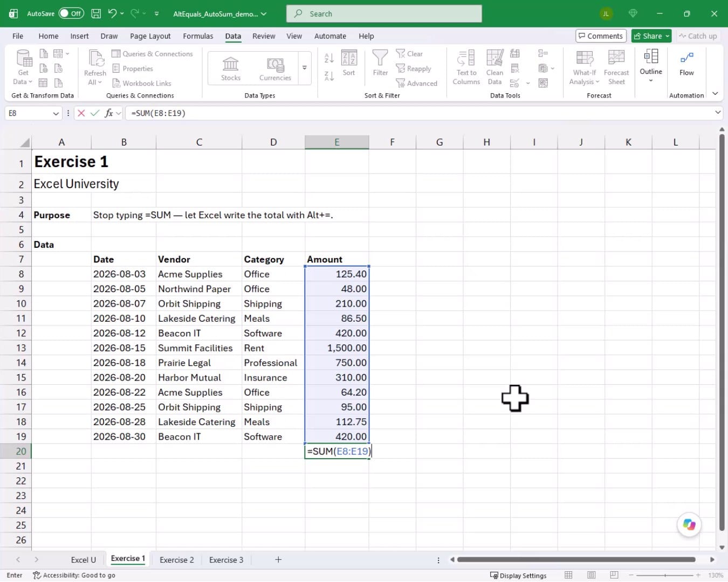Open Queries & Connections pane
Screen dimensions: 728x582
point(152,54)
